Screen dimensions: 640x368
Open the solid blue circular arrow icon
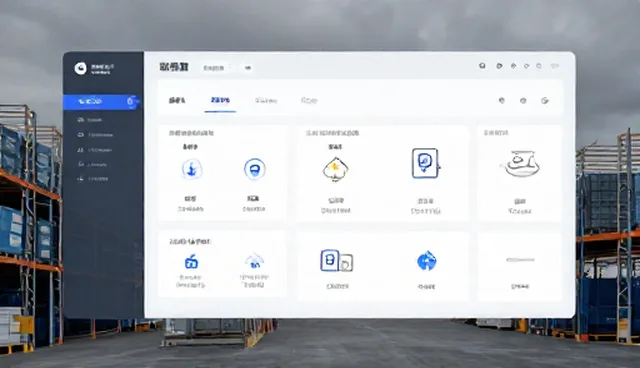[427, 261]
